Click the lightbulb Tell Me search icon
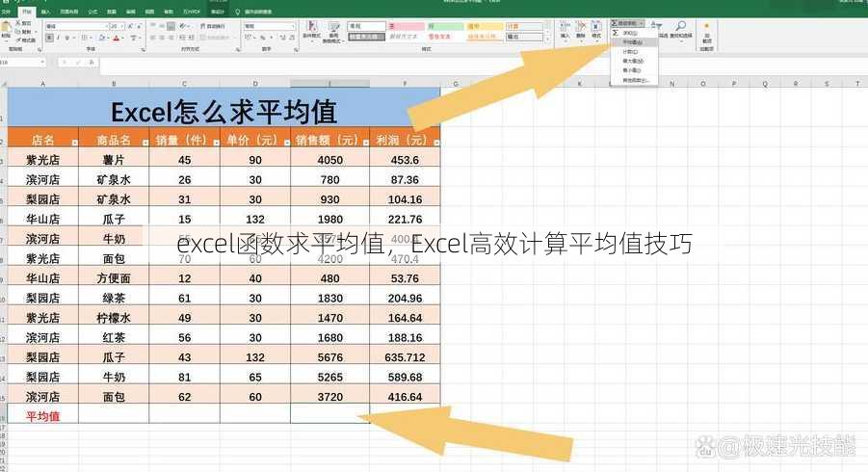Screen dimensions: 868x472 (238, 12)
